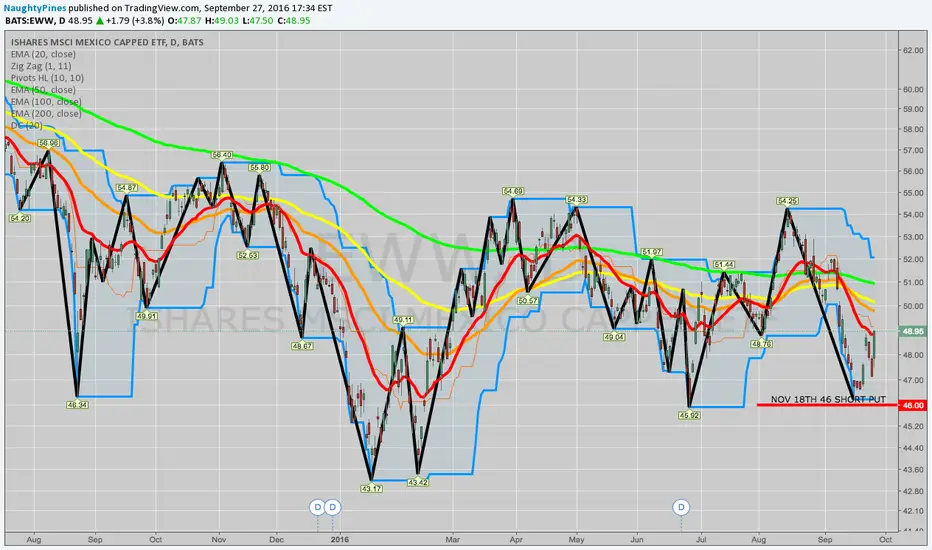Image resolution: width=932 pixels, height=550 pixels.
Task: Click the 54.87 pivot high label
Action: tap(127, 187)
